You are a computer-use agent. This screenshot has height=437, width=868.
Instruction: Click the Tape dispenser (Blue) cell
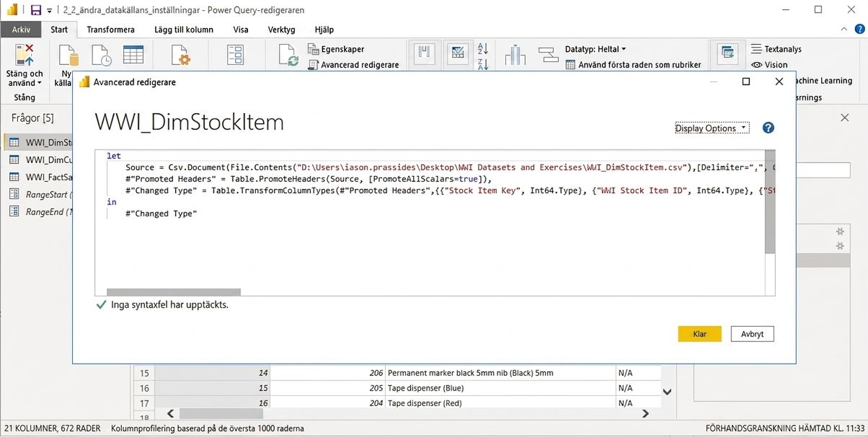coord(500,388)
